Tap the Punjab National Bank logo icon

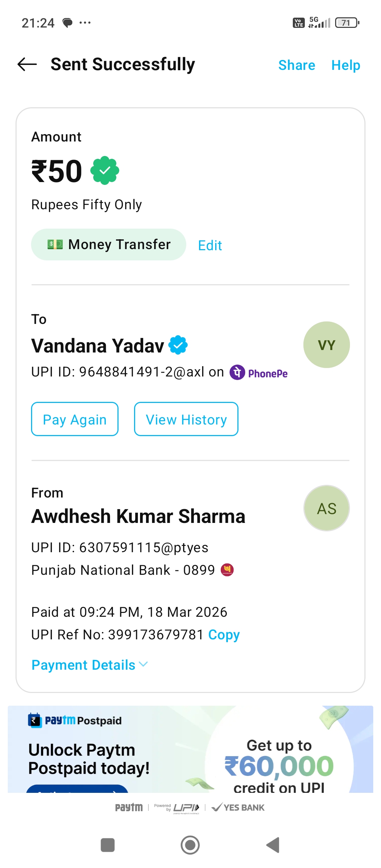coord(227,569)
